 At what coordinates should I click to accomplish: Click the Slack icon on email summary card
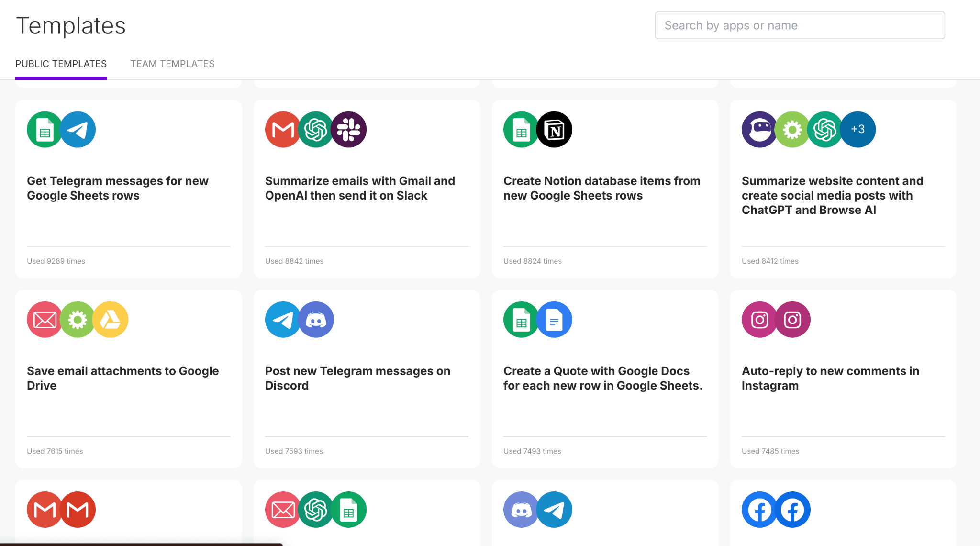point(349,130)
